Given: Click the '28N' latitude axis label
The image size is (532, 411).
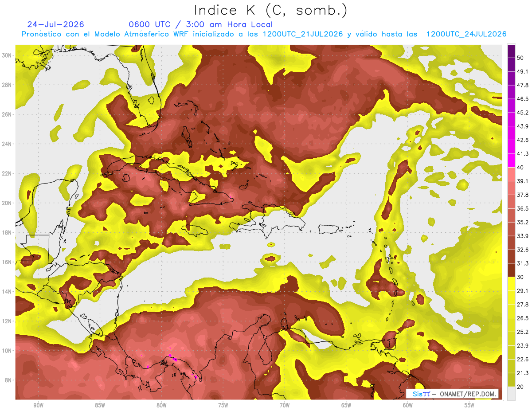Looking at the screenshot, I should pos(7,85).
